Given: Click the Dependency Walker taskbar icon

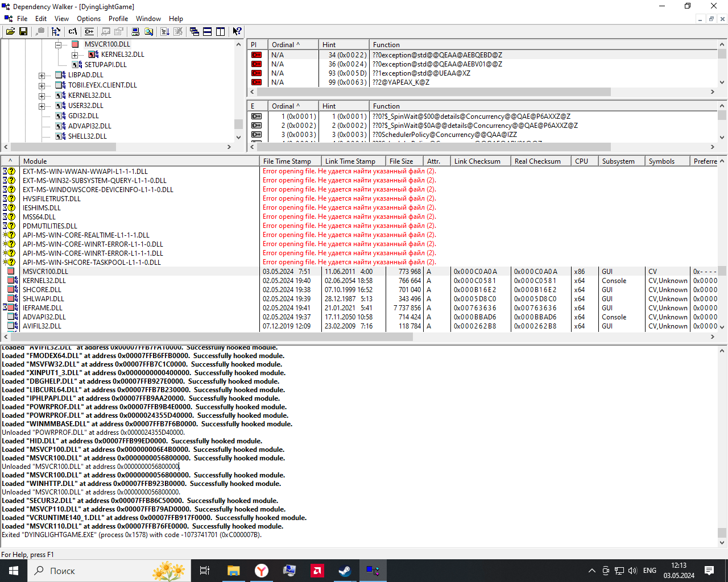Looking at the screenshot, I should (373, 571).
